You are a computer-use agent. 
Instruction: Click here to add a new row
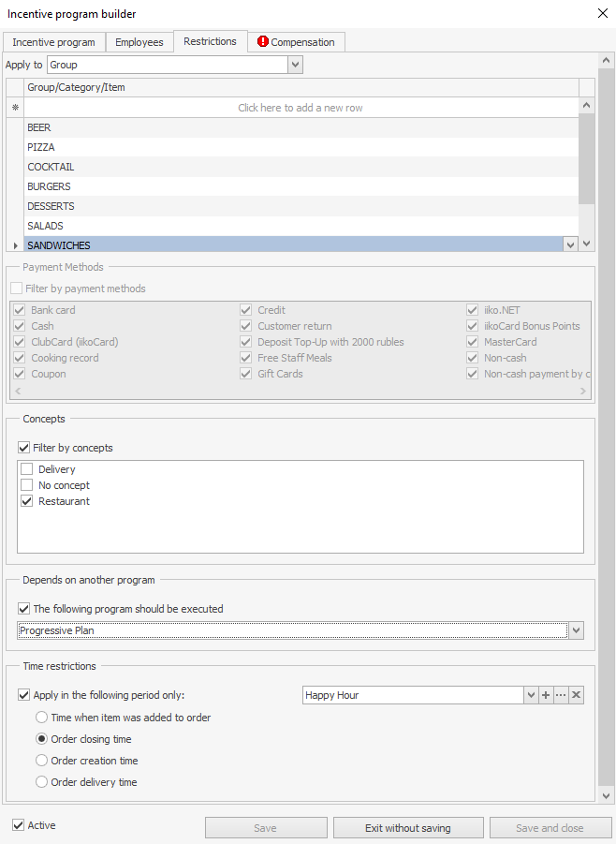pyautogui.click(x=301, y=108)
